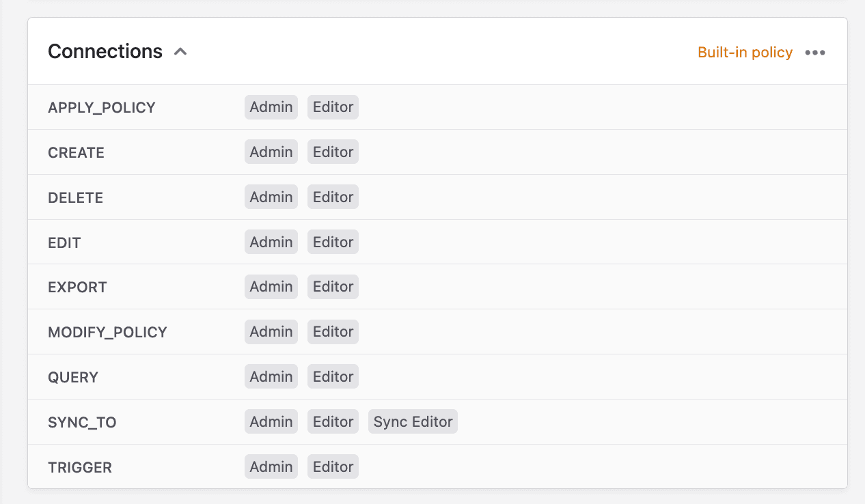Select the Admin tag in CREATE row
The image size is (865, 504).
271,152
